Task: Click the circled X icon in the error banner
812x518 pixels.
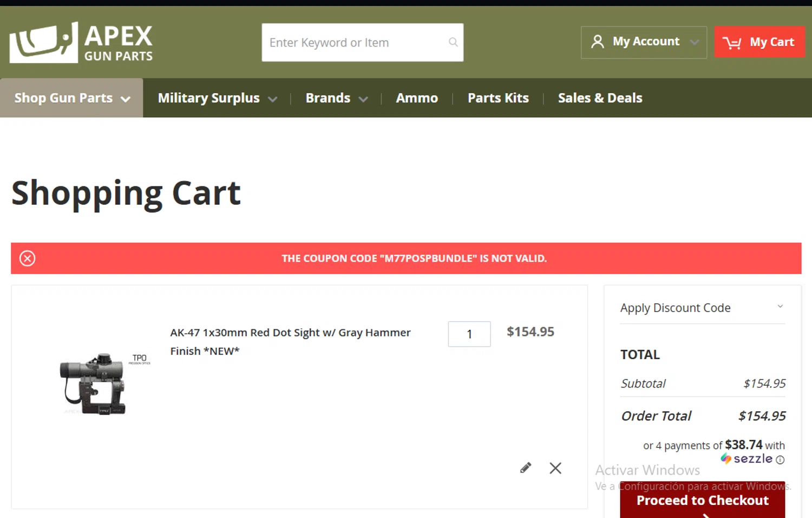Action: (x=28, y=258)
